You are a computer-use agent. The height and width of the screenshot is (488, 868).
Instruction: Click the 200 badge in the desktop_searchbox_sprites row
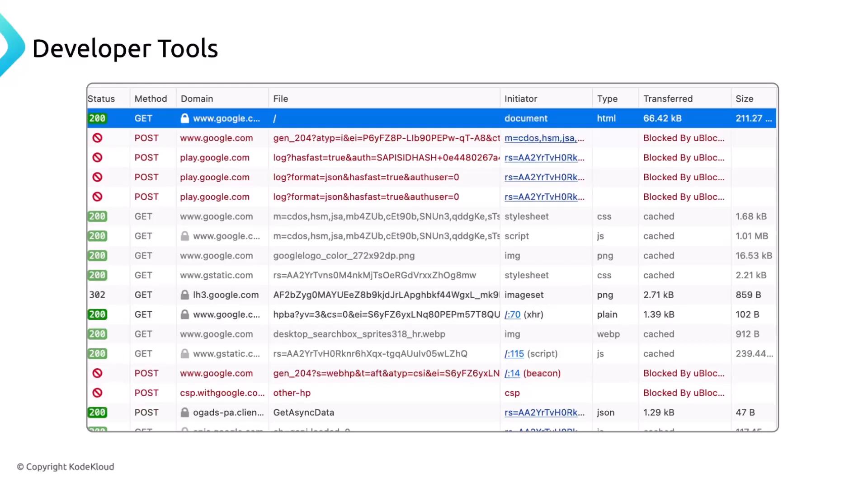point(97,334)
